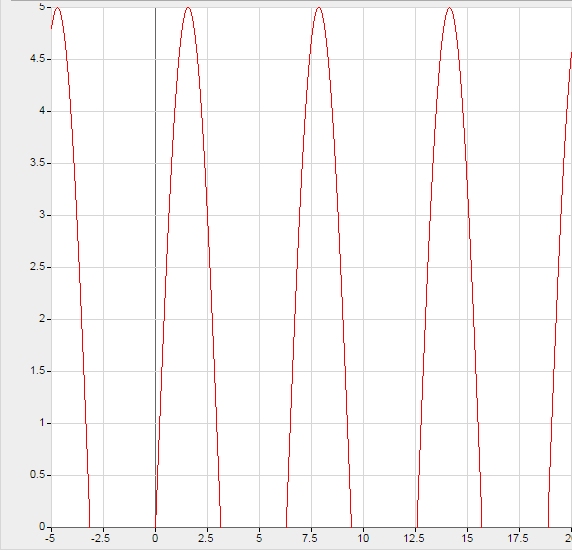Screen dimensions: 572x551
Task: Click the 10 label on the horizontal axis
Action: point(363,538)
